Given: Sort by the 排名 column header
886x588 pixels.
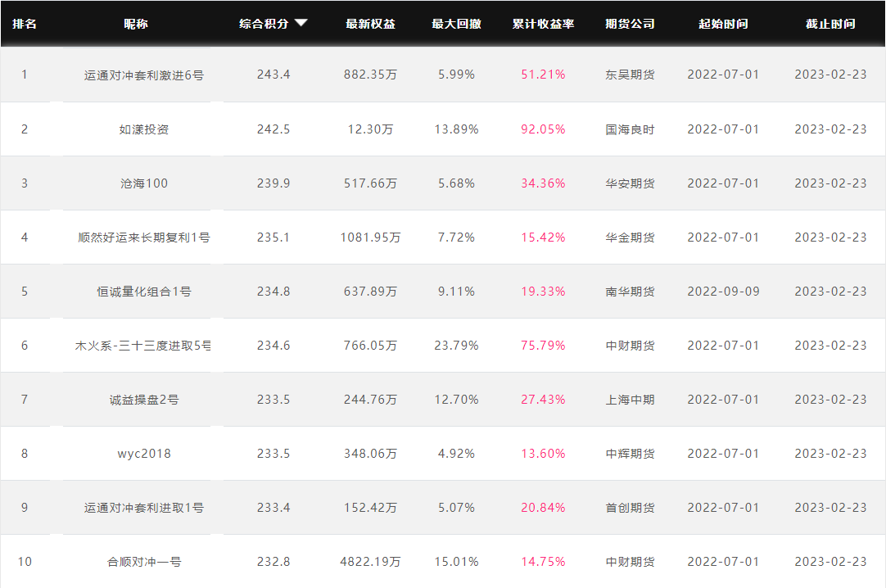Looking at the screenshot, I should coord(25,24).
